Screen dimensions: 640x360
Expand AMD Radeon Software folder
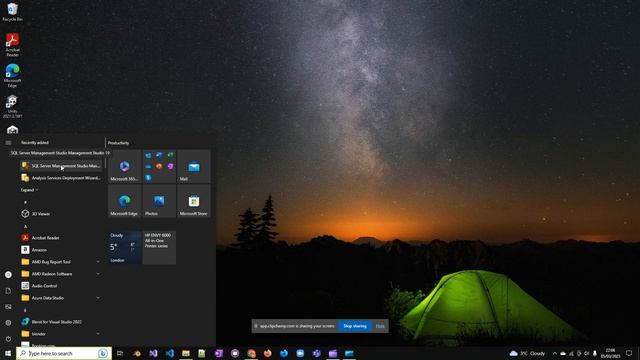(x=60, y=274)
